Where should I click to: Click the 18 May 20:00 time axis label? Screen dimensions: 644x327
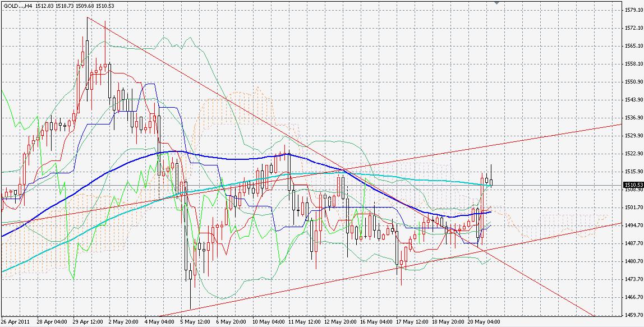tap(448, 321)
